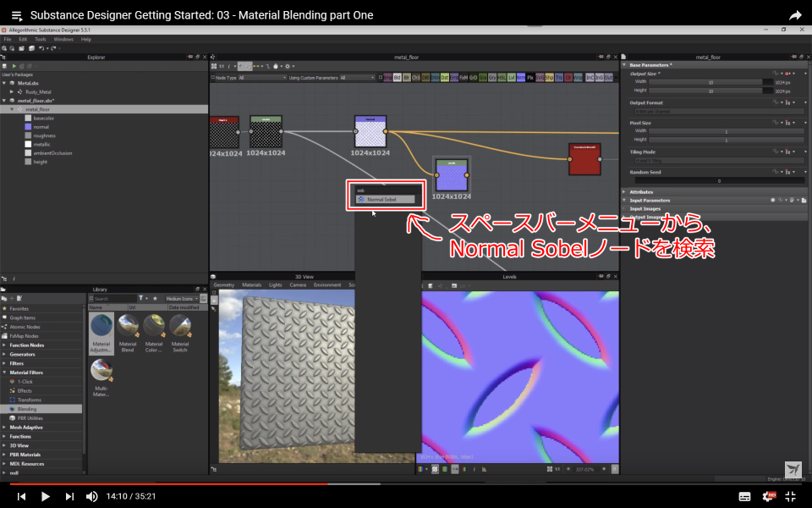Select the height output

point(40,162)
